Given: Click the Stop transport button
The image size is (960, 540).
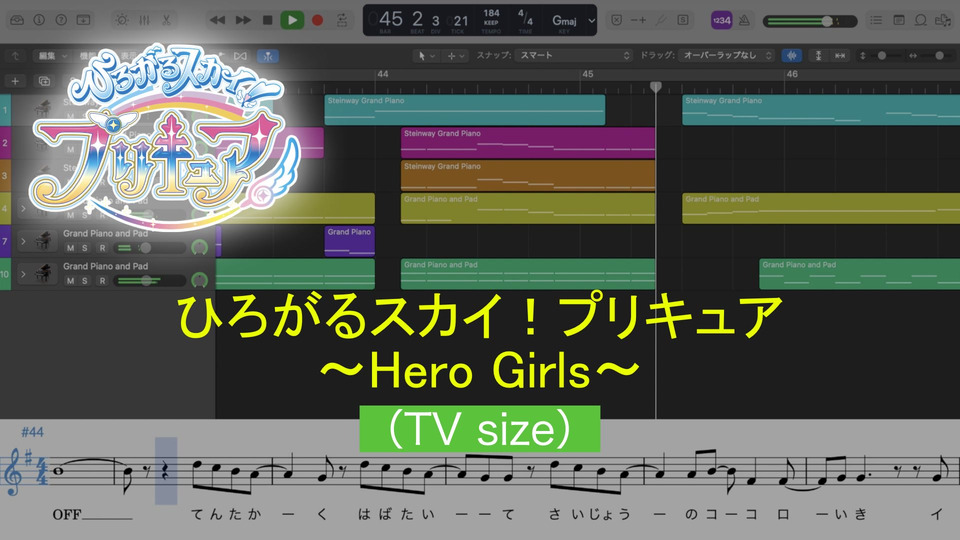Looking at the screenshot, I should tap(268, 20).
